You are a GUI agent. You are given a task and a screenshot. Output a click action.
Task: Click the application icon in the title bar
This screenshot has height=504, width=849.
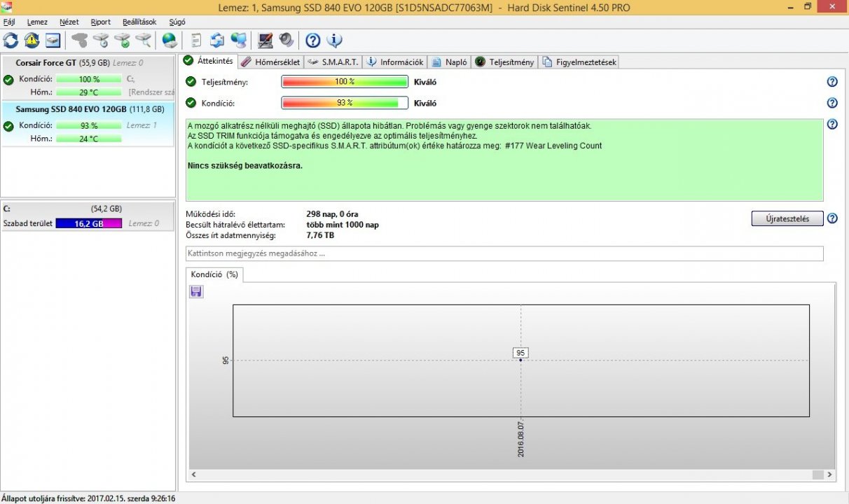(x=7, y=7)
